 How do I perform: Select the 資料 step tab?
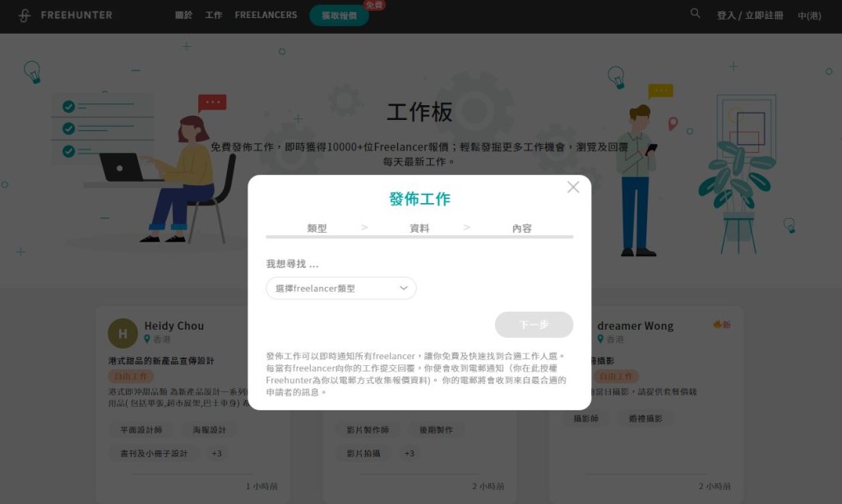click(419, 229)
